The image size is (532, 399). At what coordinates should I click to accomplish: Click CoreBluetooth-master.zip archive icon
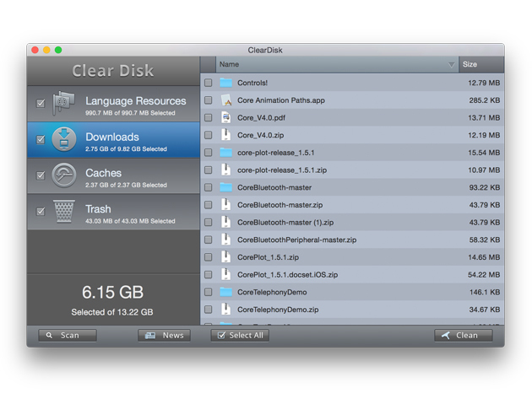click(x=225, y=205)
